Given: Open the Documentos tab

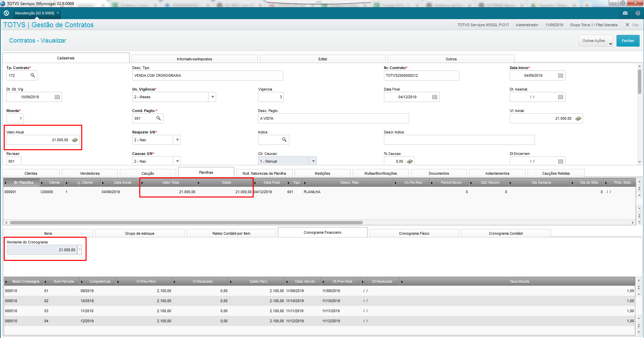Looking at the screenshot, I should pos(439,173).
